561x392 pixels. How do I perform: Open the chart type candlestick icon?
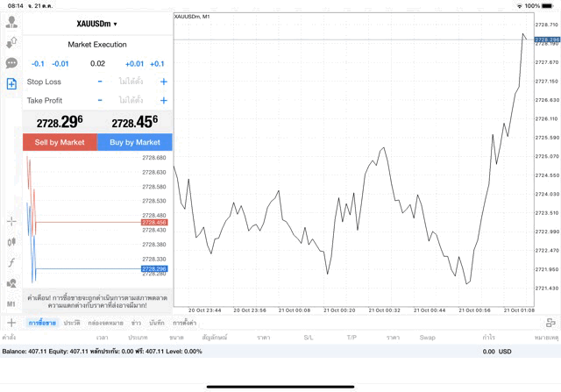coord(11,241)
